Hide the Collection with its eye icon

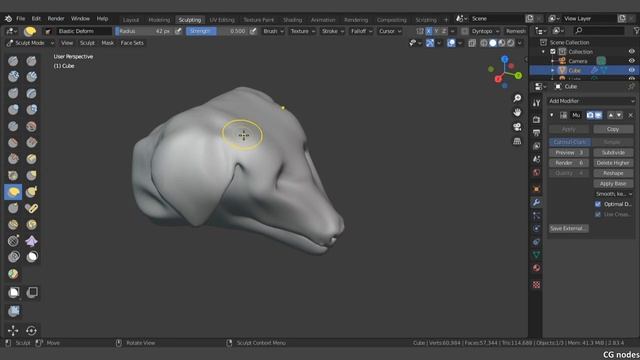[631, 51]
